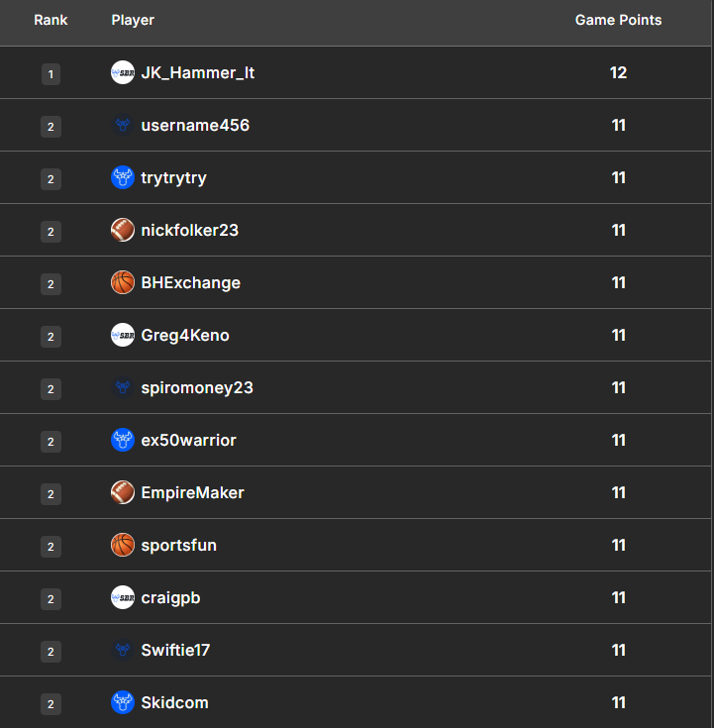Image resolution: width=714 pixels, height=728 pixels.
Task: Sort by the Rank column header
Action: click(51, 20)
